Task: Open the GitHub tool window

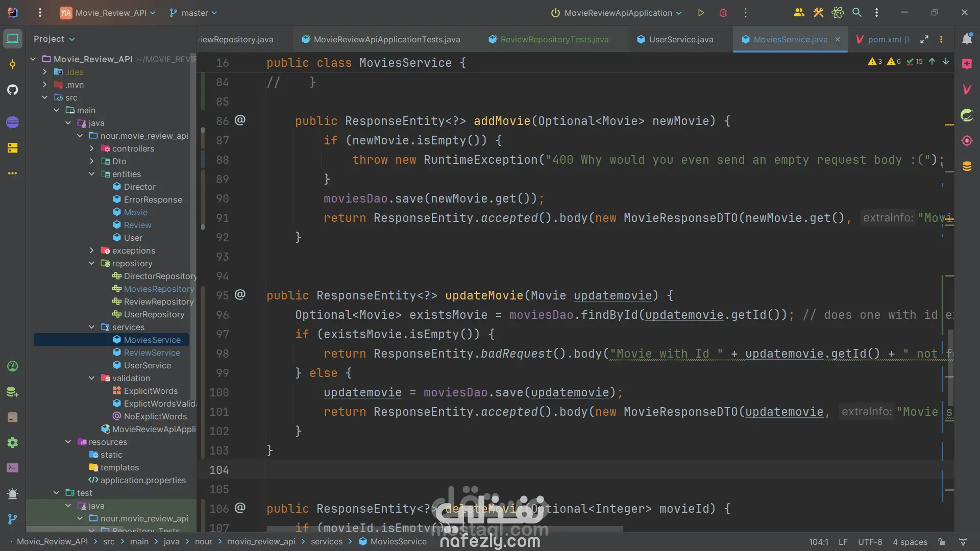Action: pyautogui.click(x=13, y=90)
